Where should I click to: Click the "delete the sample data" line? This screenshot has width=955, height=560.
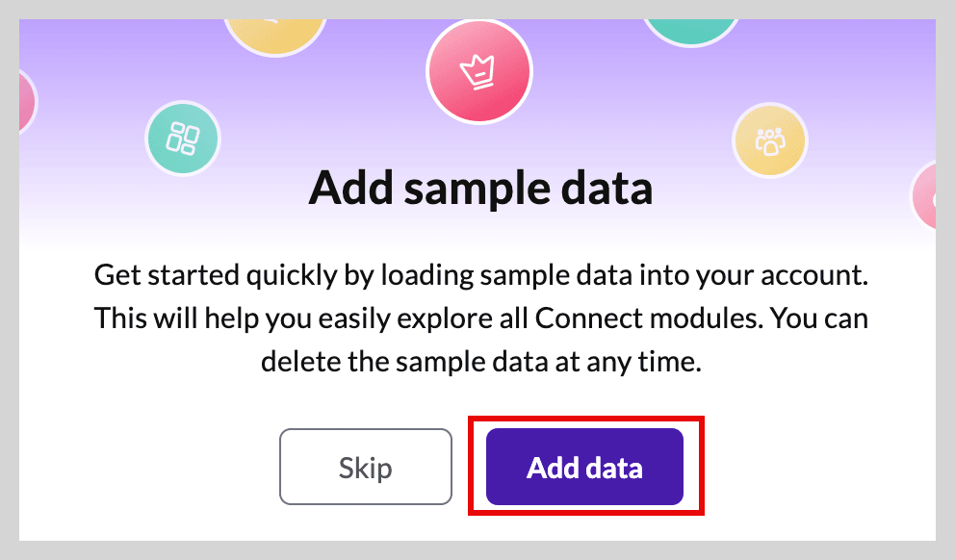pyautogui.click(x=480, y=362)
